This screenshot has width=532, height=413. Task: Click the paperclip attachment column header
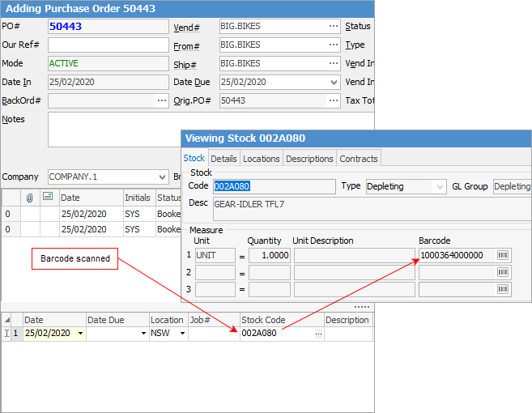coord(30,198)
